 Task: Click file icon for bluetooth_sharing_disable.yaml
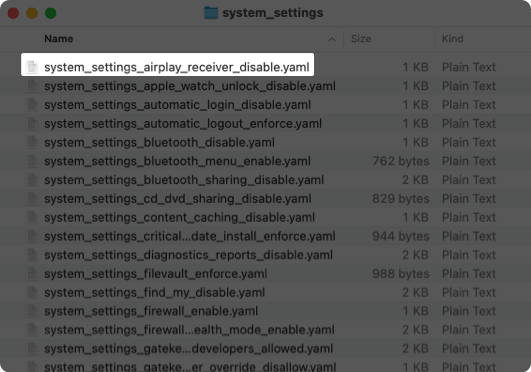point(32,180)
